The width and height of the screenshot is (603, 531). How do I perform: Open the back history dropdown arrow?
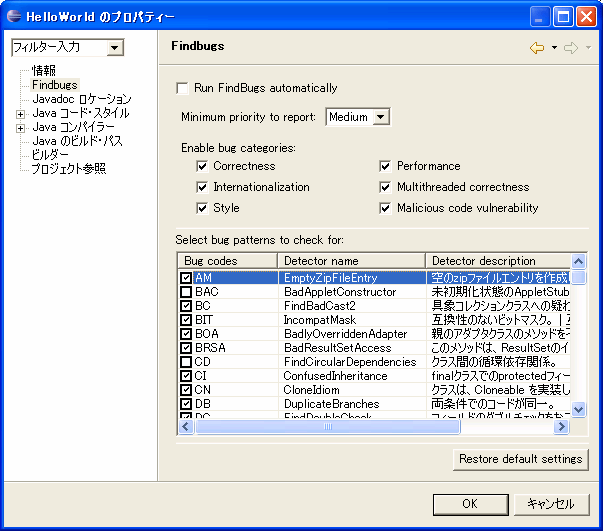pyautogui.click(x=554, y=48)
